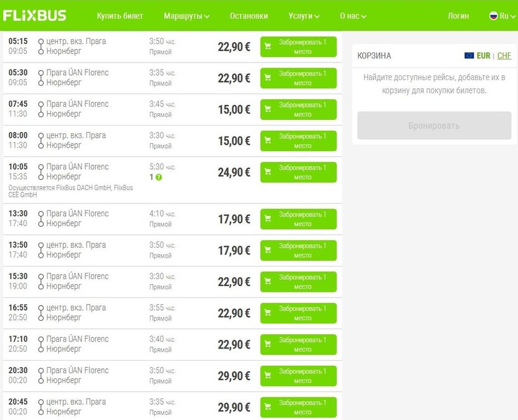Image resolution: width=518 pixels, height=420 pixels.
Task: Open the Остановки page
Action: (x=249, y=16)
